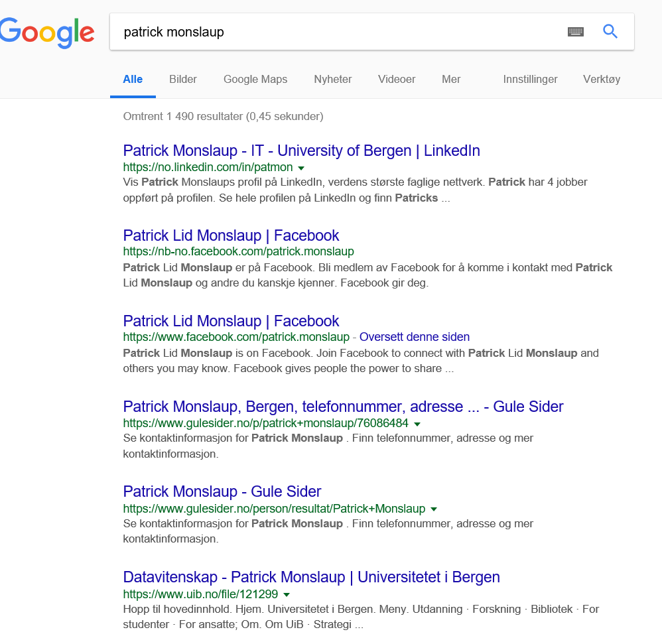Expand the Mer menu
This screenshot has height=644, width=662.
[x=451, y=80]
